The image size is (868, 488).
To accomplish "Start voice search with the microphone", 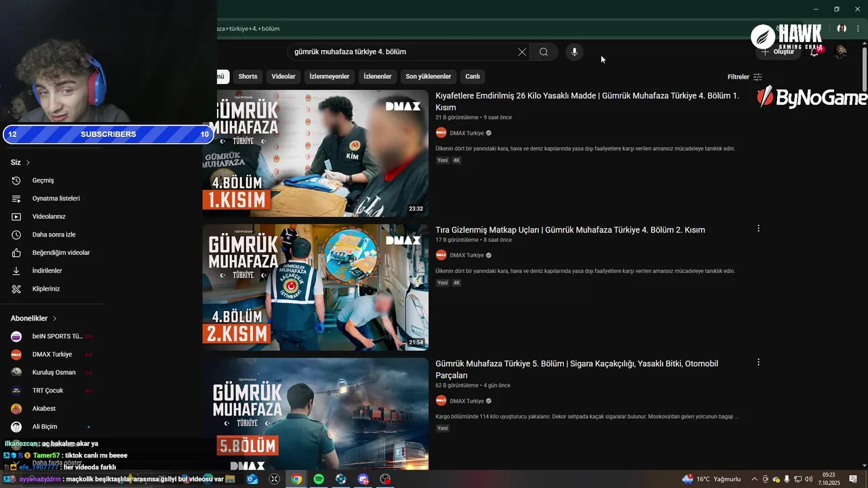I will pyautogui.click(x=574, y=52).
